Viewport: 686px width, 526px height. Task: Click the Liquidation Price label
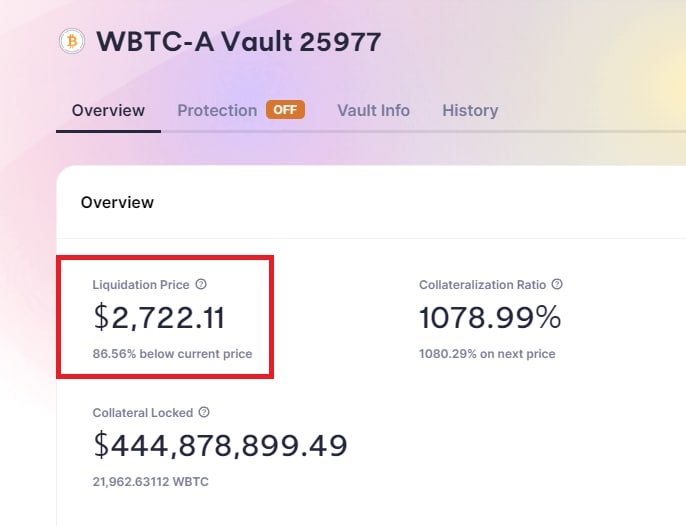pos(141,284)
